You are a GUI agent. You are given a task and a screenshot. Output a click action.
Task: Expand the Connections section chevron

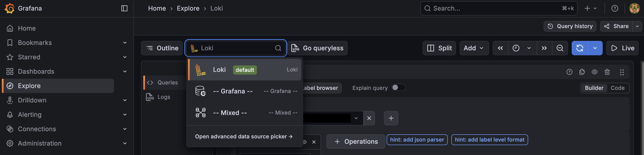[x=125, y=129]
